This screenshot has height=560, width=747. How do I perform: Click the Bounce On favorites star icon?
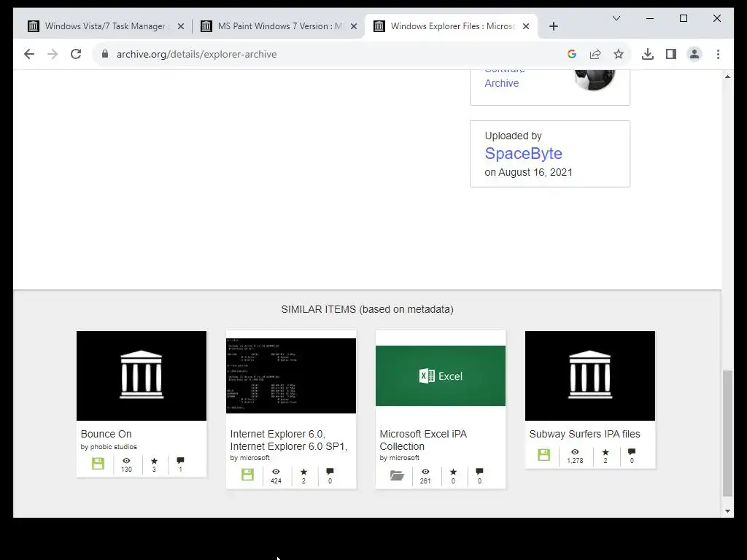[x=154, y=461]
